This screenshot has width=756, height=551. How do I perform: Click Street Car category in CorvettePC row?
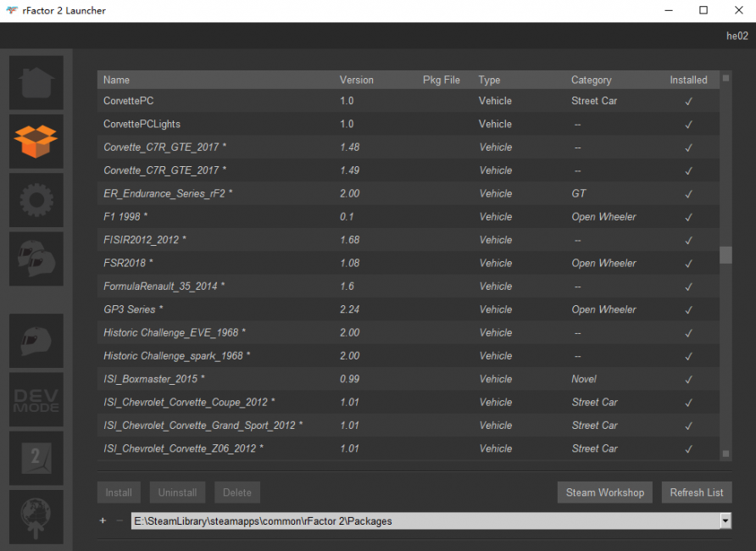point(594,101)
